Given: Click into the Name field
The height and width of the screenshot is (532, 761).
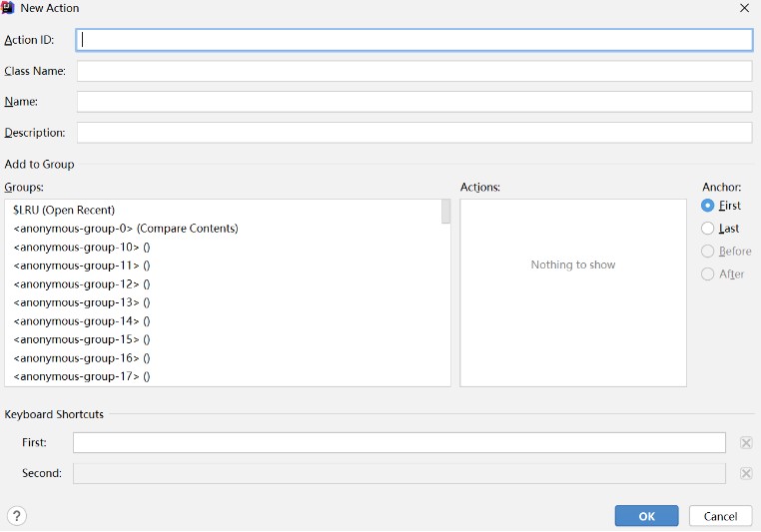Looking at the screenshot, I should (x=414, y=102).
